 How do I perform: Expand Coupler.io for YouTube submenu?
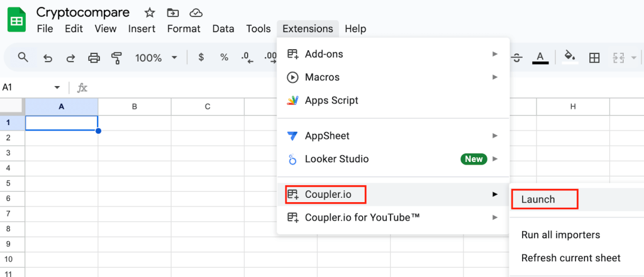pyautogui.click(x=393, y=217)
